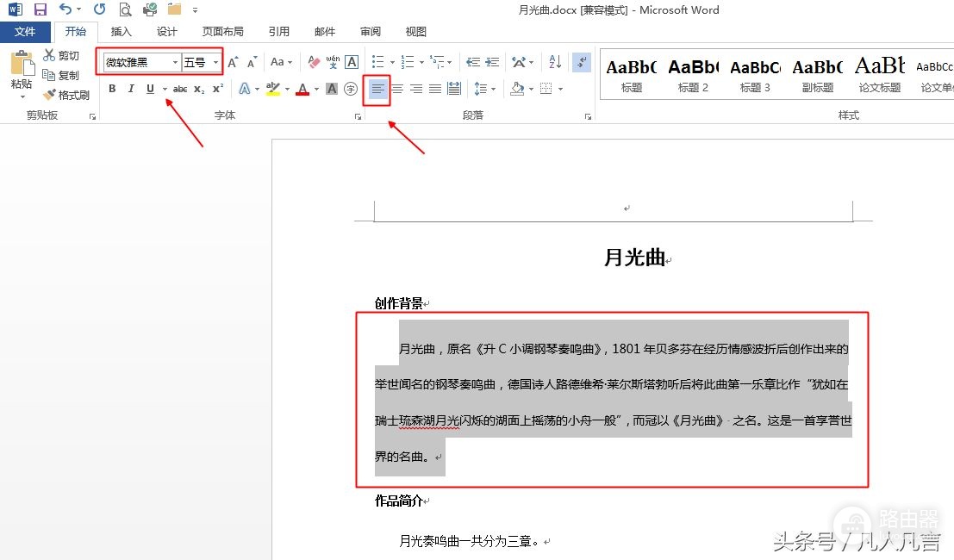Apply the 标题 heading style
This screenshot has width=954, height=560.
632,75
